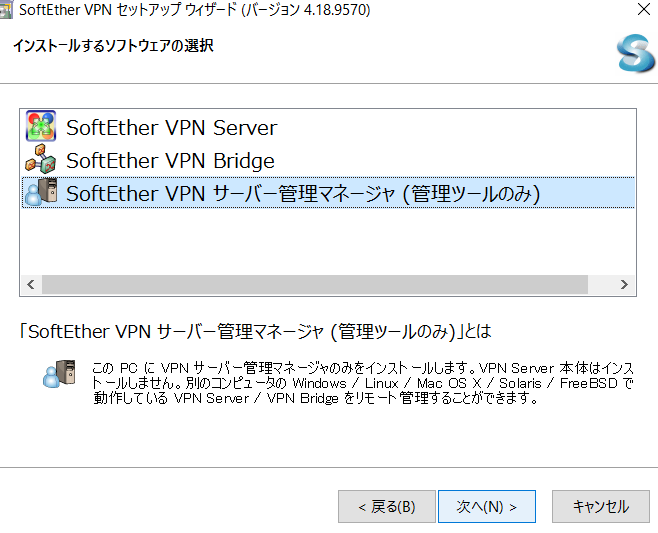Proceed with the 次へ(N) button

click(487, 507)
